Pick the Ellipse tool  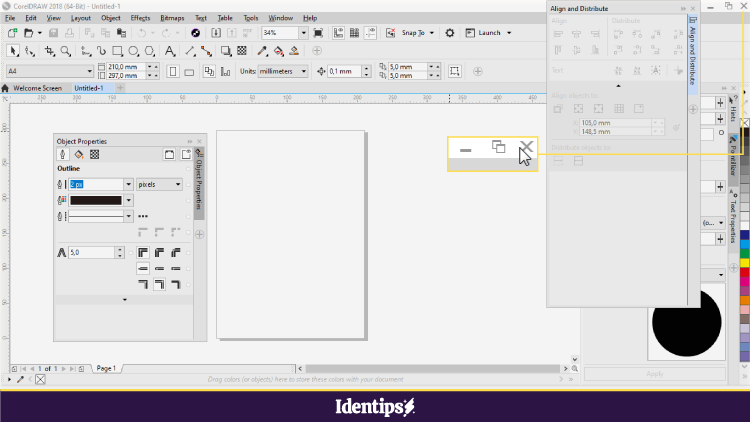135,51
